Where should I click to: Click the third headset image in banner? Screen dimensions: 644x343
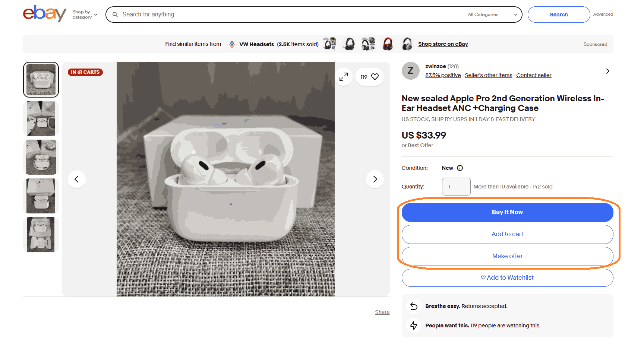pyautogui.click(x=369, y=44)
